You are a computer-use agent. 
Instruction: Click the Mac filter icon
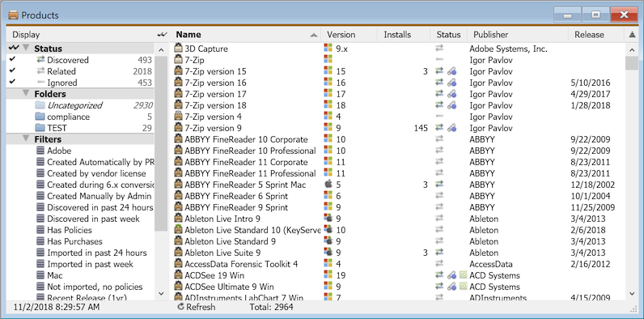point(40,275)
